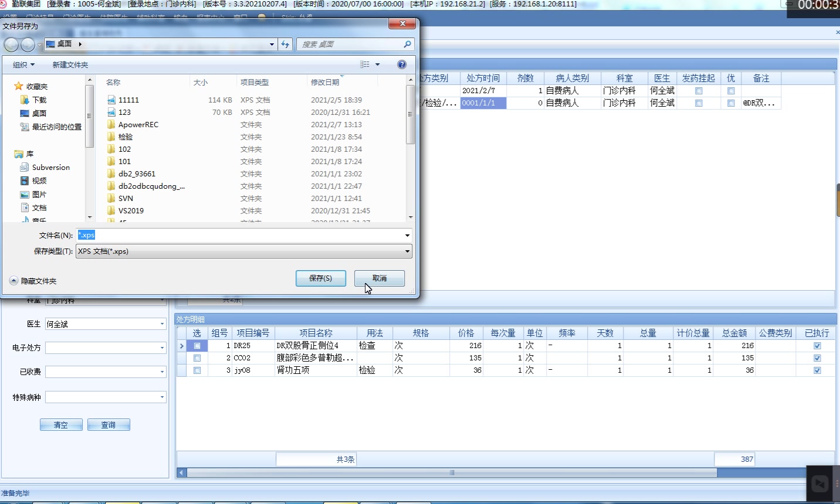Click the Back navigation arrow in save dialog

[x=11, y=45]
